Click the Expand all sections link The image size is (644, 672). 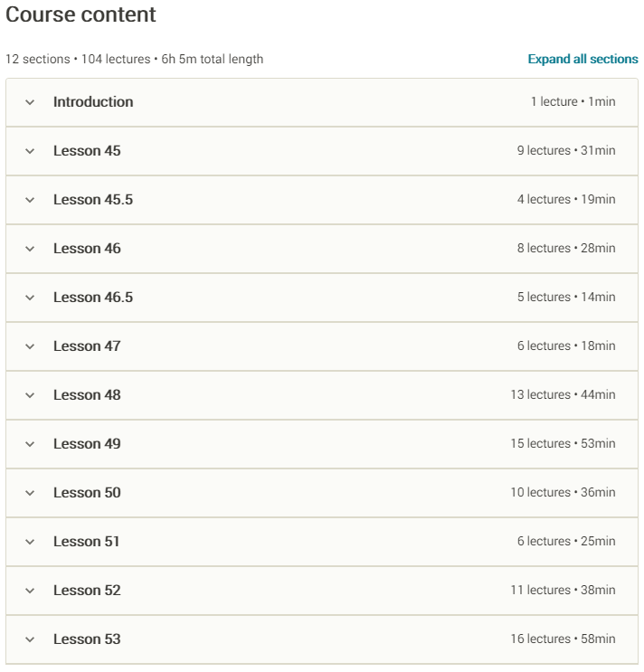tap(582, 60)
